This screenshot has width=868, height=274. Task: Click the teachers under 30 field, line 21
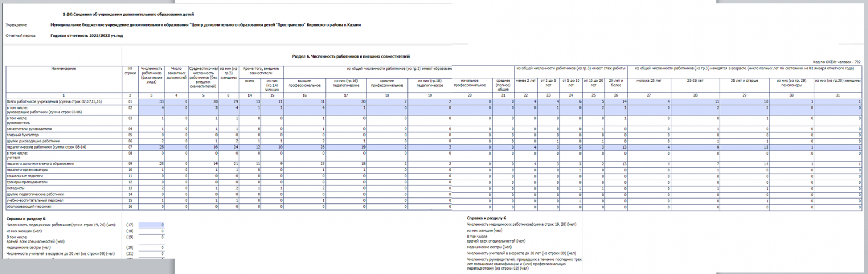click(151, 253)
